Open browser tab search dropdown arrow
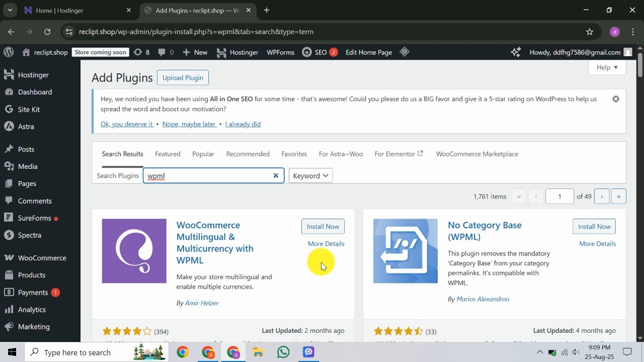 point(10,10)
